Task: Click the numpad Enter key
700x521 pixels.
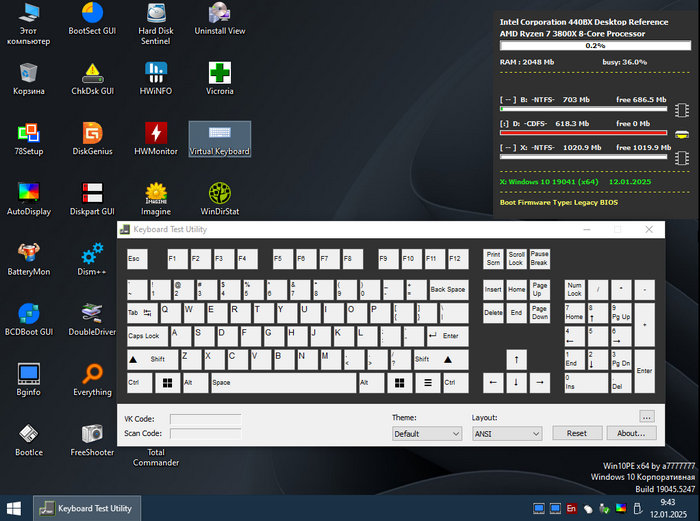Action: (645, 371)
